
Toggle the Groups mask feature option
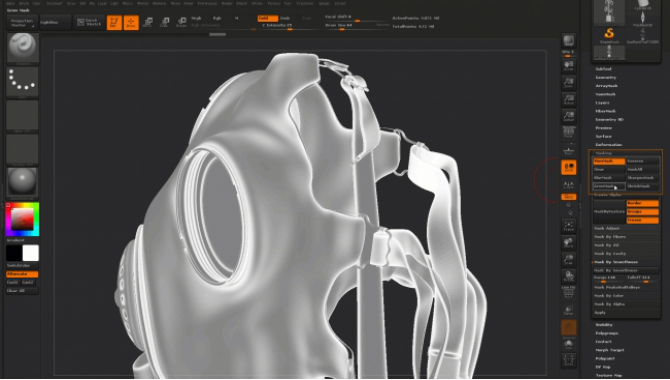click(x=643, y=212)
